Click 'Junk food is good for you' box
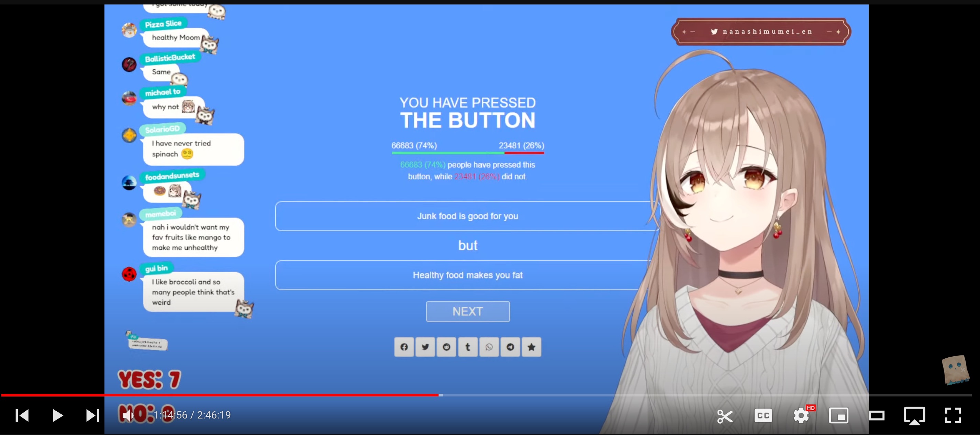This screenshot has width=980, height=435. (468, 216)
